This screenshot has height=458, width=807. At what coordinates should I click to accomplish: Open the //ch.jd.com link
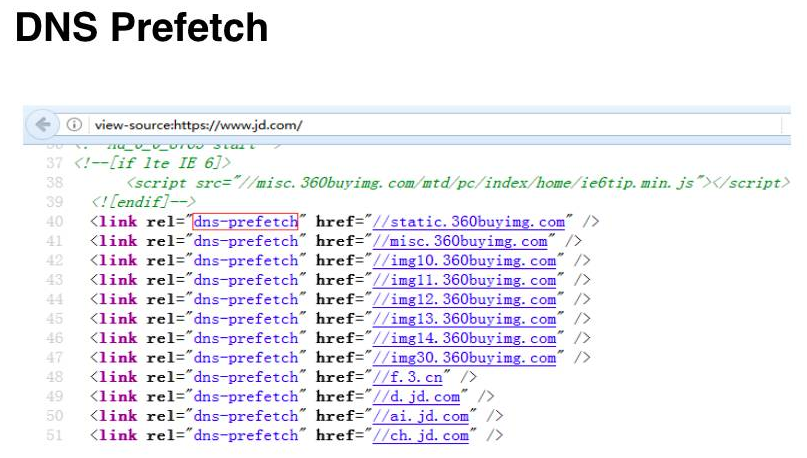point(420,436)
